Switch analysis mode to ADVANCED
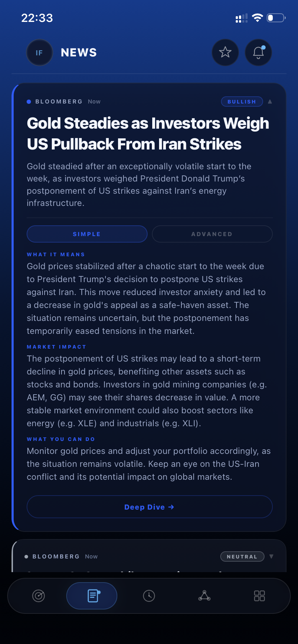This screenshot has width=298, height=644. tap(212, 234)
